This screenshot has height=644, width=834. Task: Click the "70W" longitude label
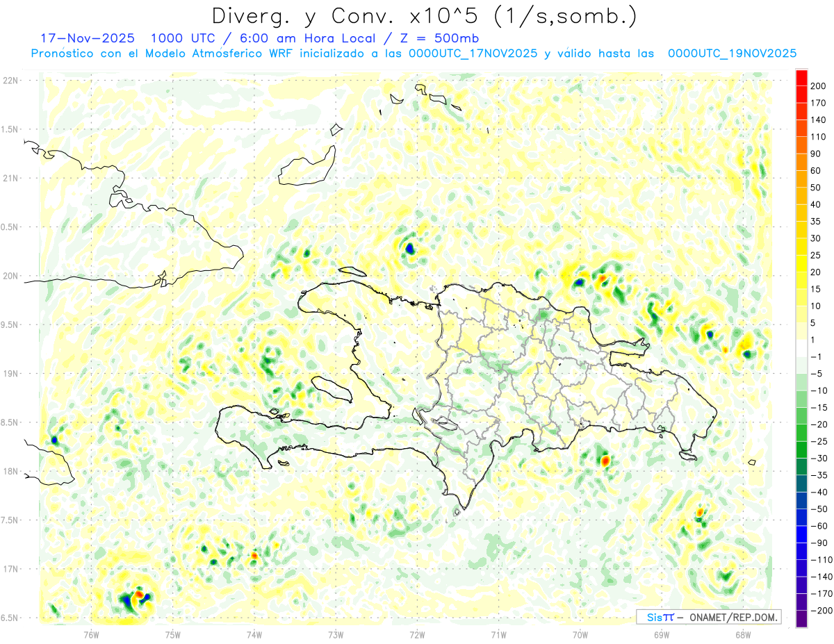[580, 634]
